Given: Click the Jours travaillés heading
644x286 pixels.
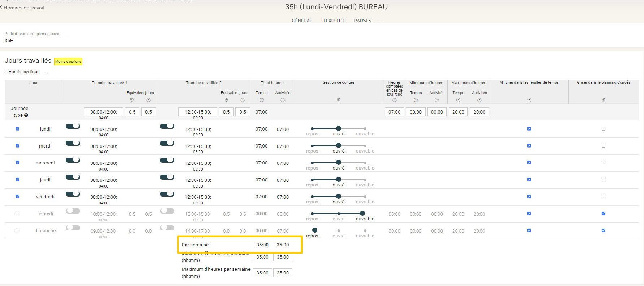Looking at the screenshot, I should tap(28, 61).
